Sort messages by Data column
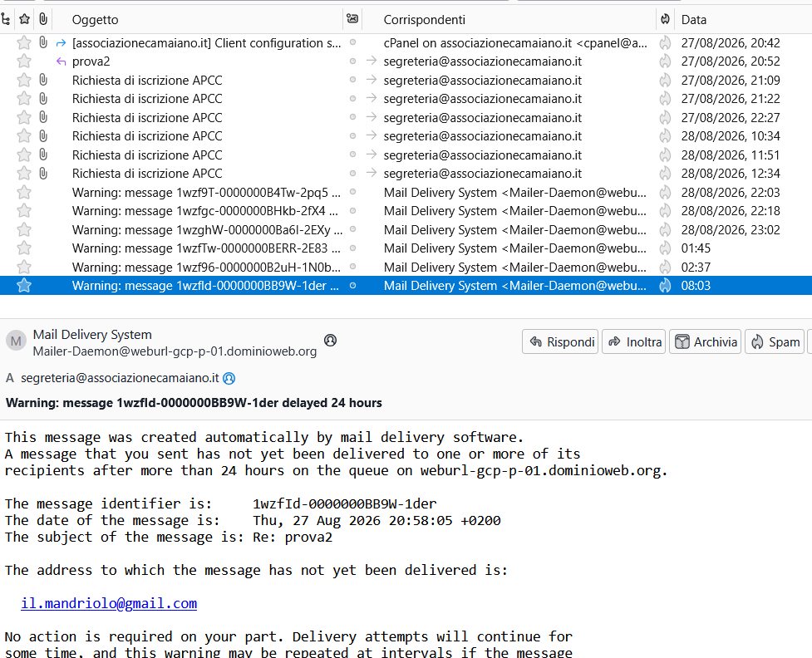 tap(693, 20)
